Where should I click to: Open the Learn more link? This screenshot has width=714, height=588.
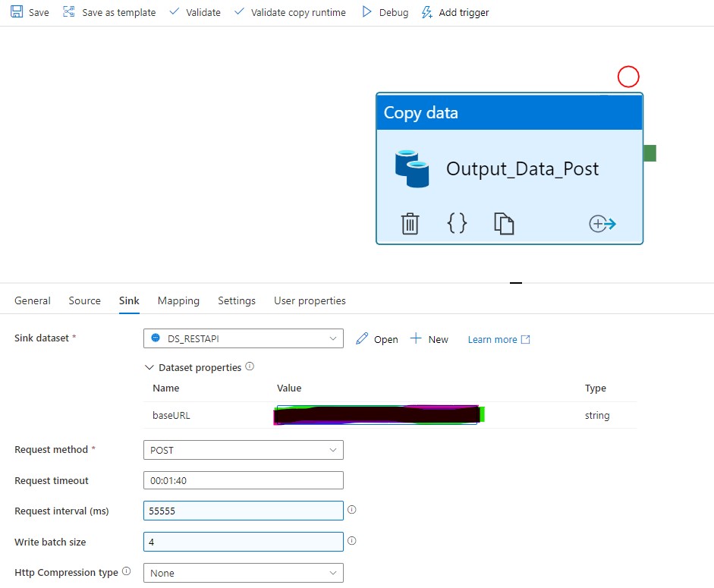(x=493, y=339)
